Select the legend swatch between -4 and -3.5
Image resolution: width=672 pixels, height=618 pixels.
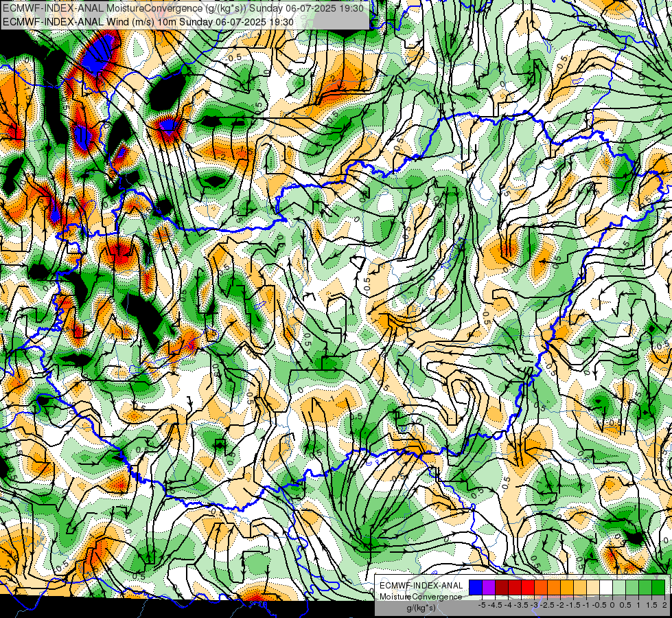pos(515,588)
